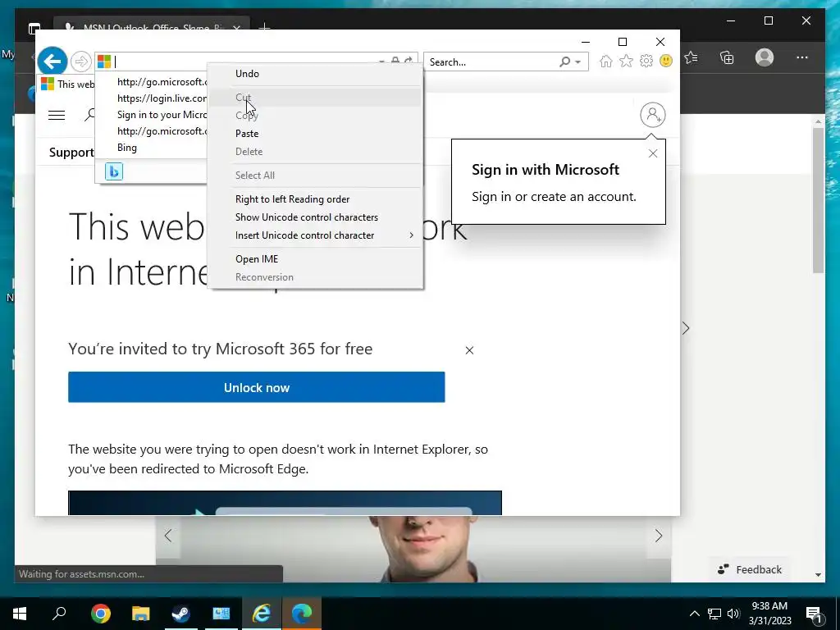Click the Home icon in IE toolbar
This screenshot has width=840, height=630.
606,61
